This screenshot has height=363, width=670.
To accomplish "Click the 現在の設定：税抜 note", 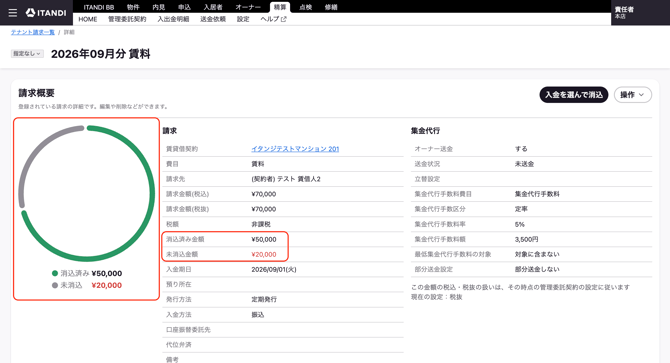I will tap(437, 297).
